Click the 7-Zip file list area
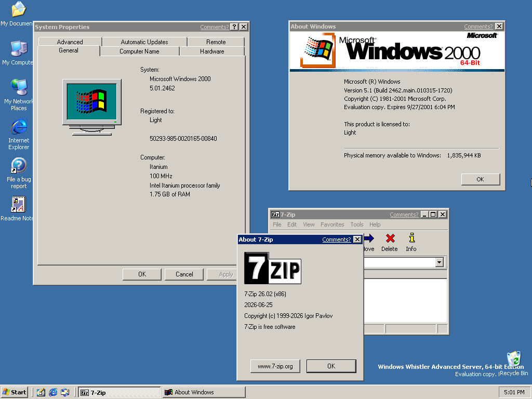This screenshot has width=532, height=399. click(405, 300)
